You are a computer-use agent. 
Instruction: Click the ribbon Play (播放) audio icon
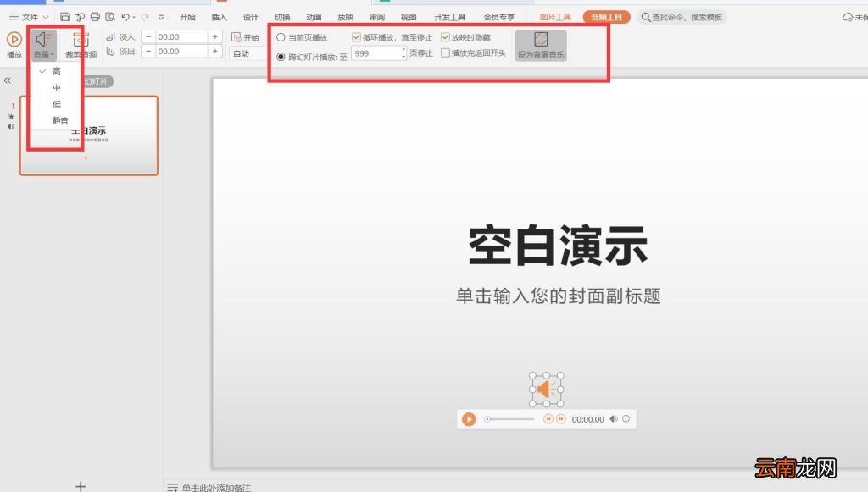pyautogui.click(x=14, y=39)
